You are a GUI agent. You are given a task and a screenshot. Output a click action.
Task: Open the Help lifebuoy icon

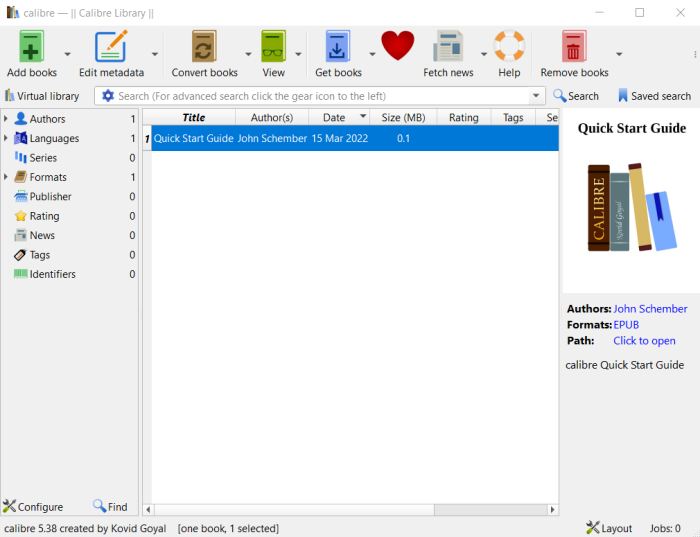click(x=509, y=46)
